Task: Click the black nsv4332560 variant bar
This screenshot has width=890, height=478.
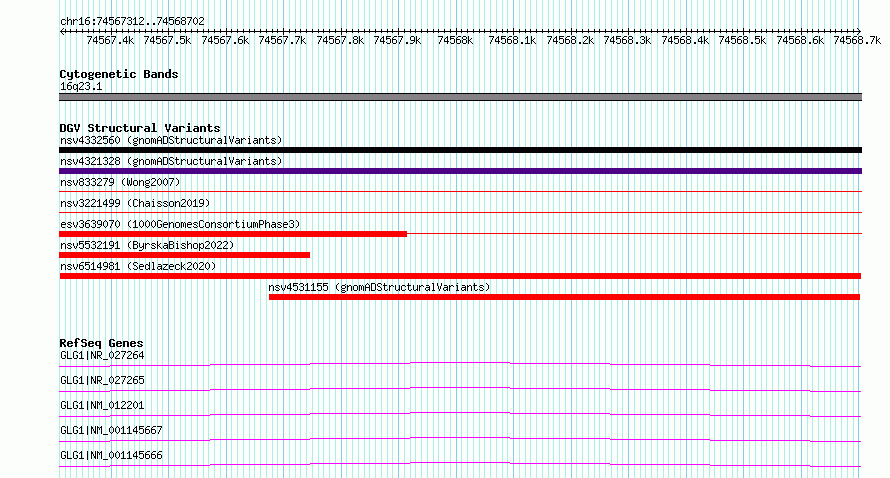Action: 460,150
